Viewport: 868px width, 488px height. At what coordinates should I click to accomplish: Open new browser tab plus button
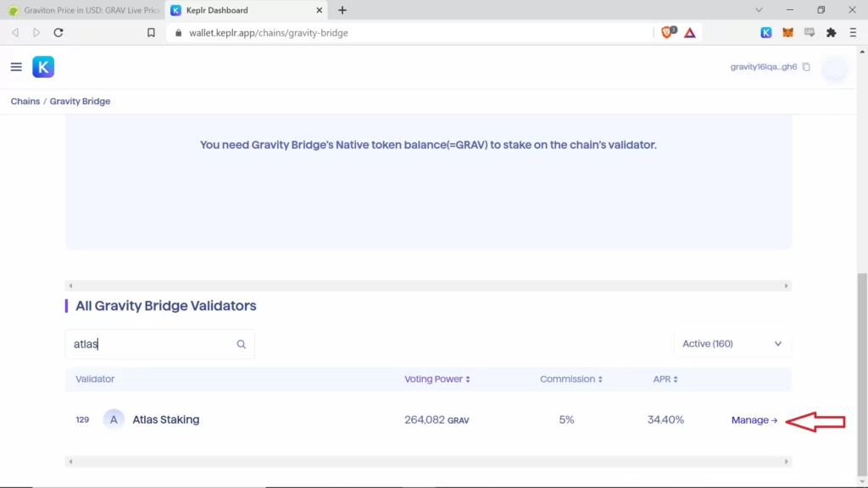(x=342, y=10)
